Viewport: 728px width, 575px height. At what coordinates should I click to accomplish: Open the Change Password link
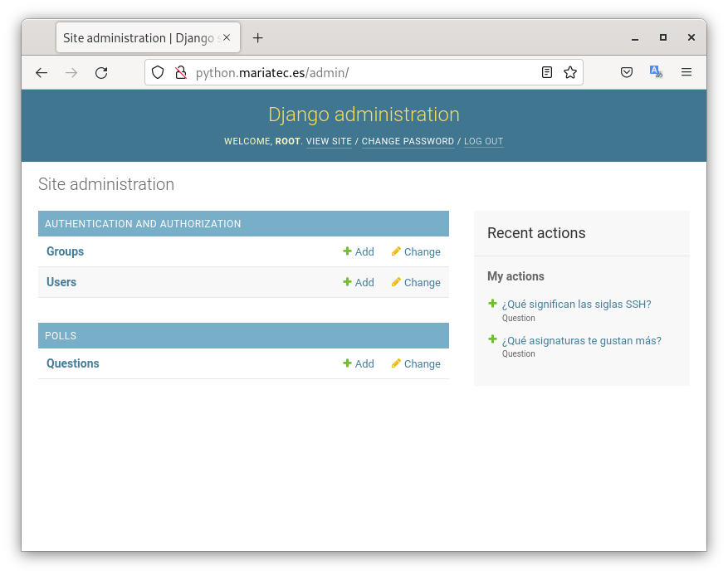pos(408,142)
